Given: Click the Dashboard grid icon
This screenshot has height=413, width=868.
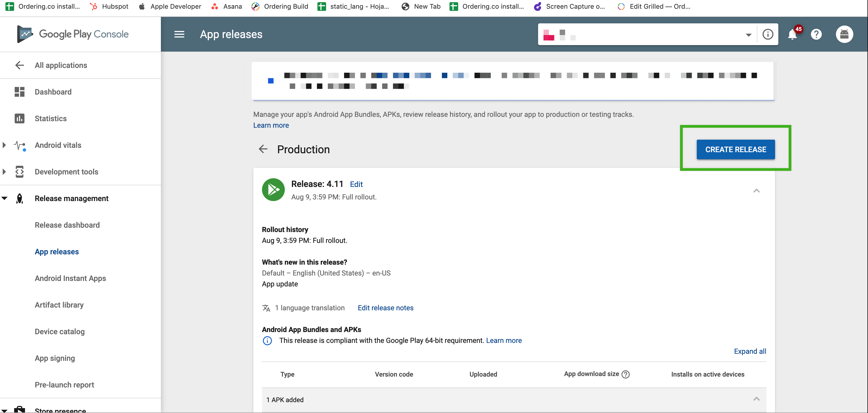Looking at the screenshot, I should (x=20, y=92).
